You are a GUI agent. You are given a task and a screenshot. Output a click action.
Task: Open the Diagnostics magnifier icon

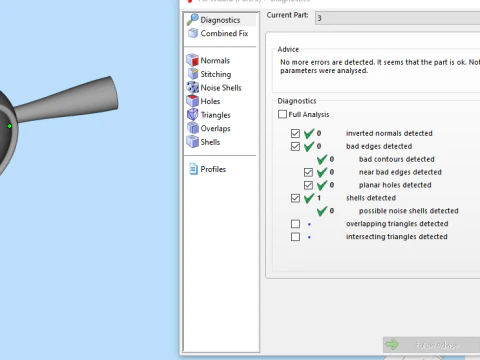(192, 19)
